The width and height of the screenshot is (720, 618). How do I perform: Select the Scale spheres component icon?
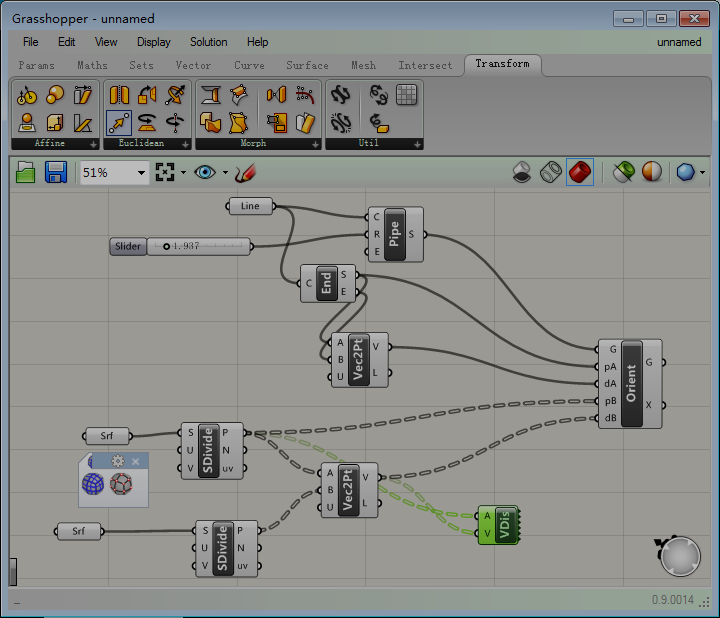tap(55, 95)
